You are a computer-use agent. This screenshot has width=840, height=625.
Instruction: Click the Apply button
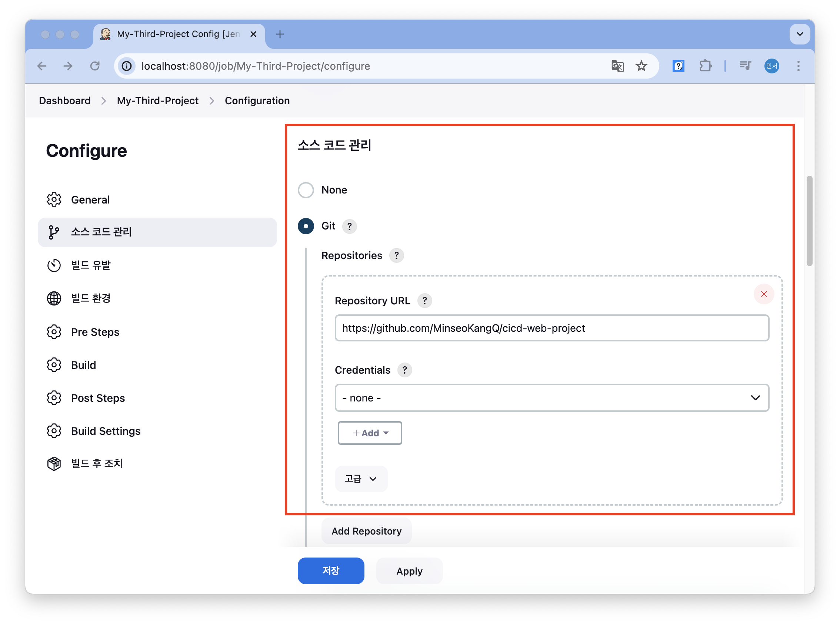(x=409, y=571)
